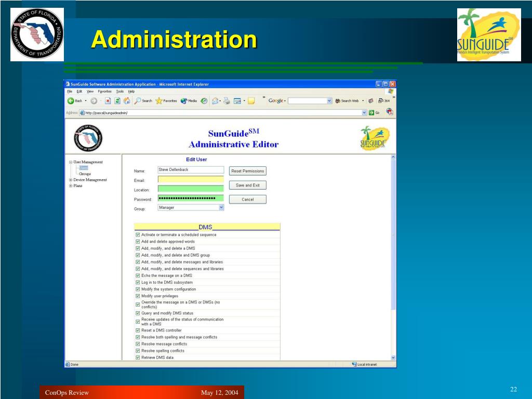
Task: Click the blocked popups 364 counter
Action: (x=384, y=101)
